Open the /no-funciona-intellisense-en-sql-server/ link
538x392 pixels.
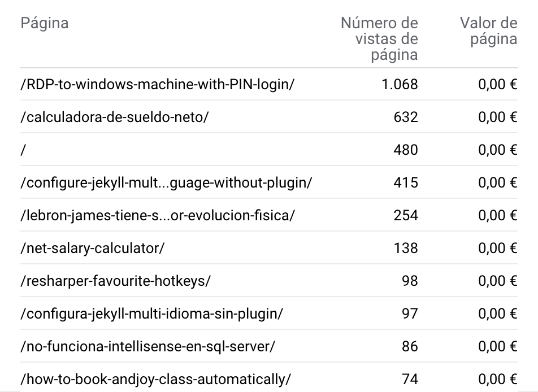tap(147, 346)
